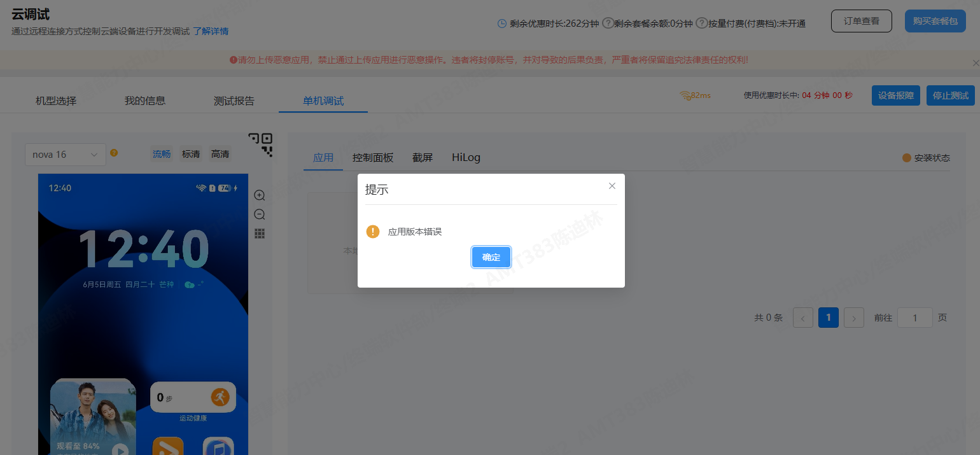980x455 pixels.
Task: Click the 前往 page number input field
Action: point(915,318)
